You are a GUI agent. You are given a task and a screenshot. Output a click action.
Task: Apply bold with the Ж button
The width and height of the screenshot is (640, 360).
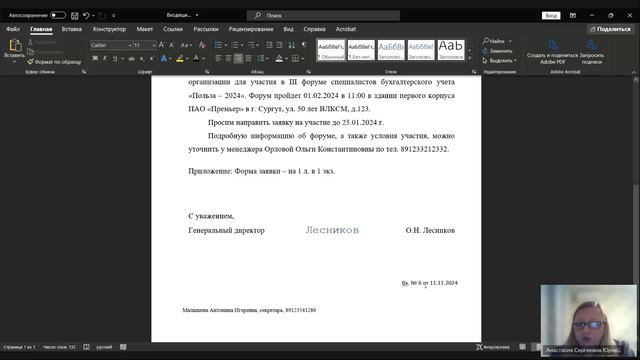95,58
